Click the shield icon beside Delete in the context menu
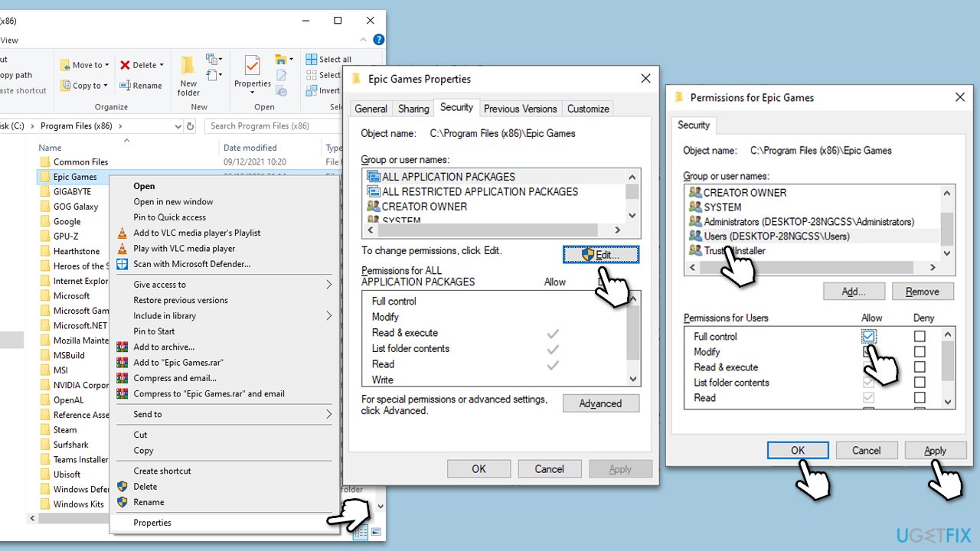 [x=122, y=487]
